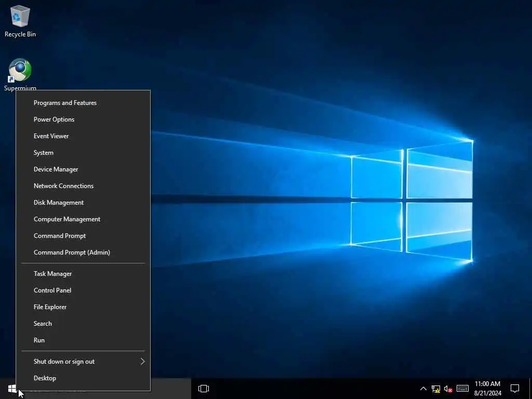Open the taskbar clock showing 11:00 AM
This screenshot has width=532, height=399.
tap(487, 389)
